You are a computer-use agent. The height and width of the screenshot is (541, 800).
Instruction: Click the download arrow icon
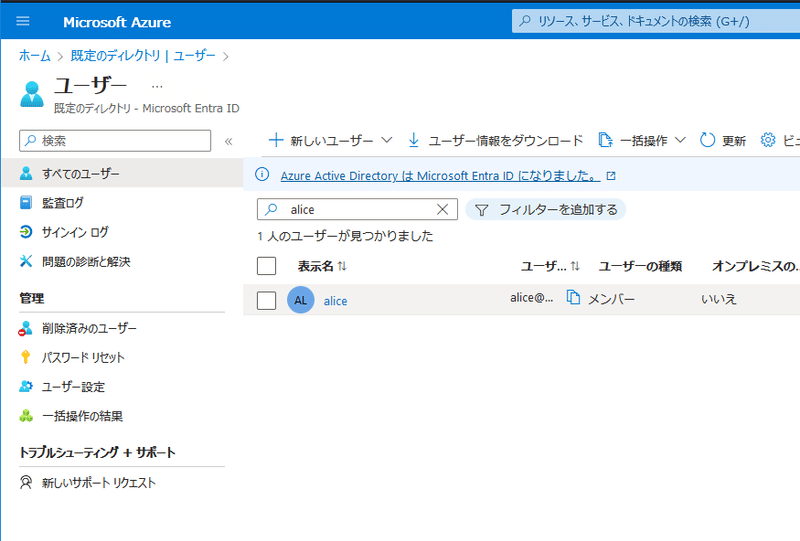pyautogui.click(x=414, y=140)
